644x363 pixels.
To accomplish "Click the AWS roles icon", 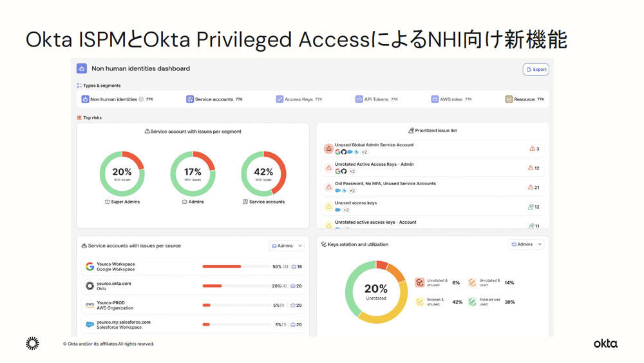I will (435, 99).
